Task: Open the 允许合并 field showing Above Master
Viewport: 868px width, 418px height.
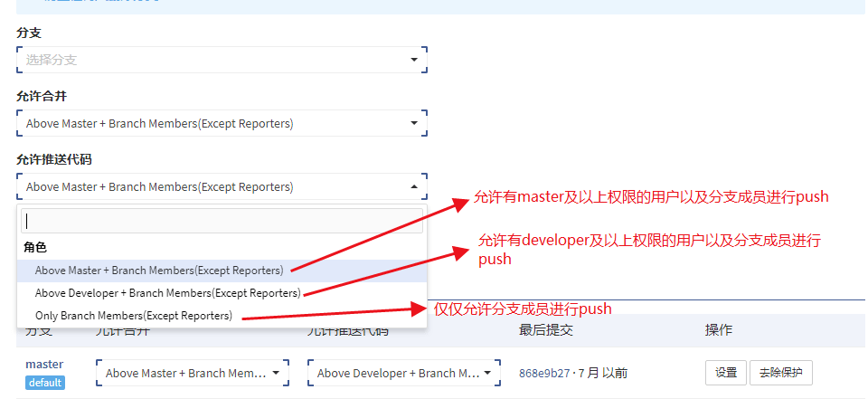Action: pyautogui.click(x=208, y=124)
